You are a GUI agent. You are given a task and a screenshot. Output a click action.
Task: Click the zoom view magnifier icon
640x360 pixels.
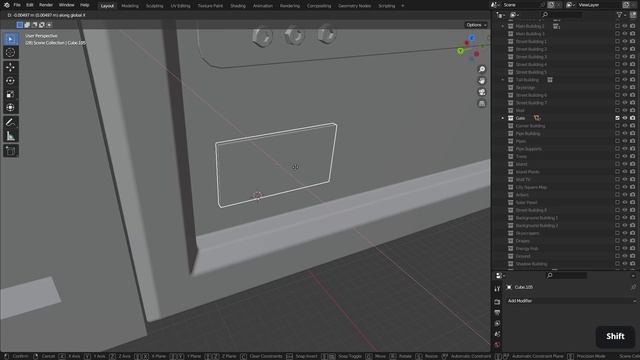pos(482,69)
